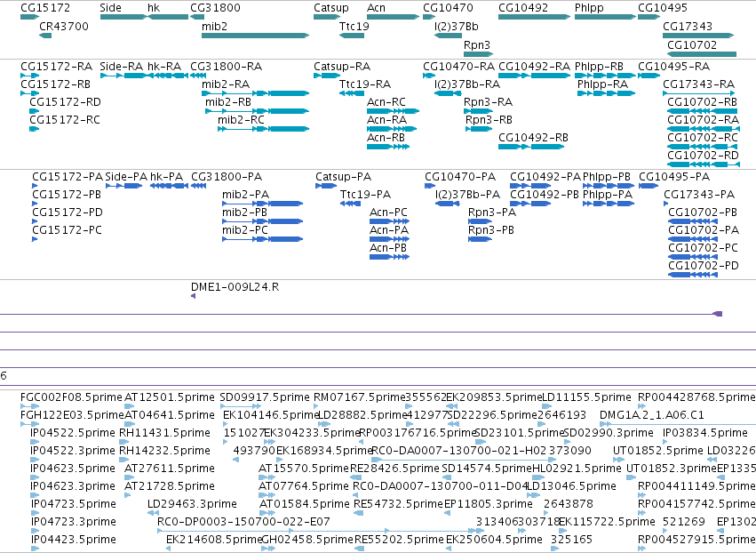This screenshot has width=756, height=553.
Task: Select the Side gene label
Action: (x=110, y=8)
